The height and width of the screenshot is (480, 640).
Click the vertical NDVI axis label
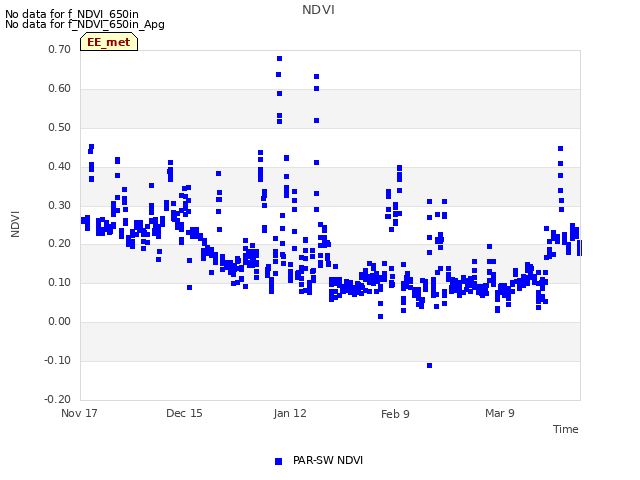pyautogui.click(x=15, y=224)
